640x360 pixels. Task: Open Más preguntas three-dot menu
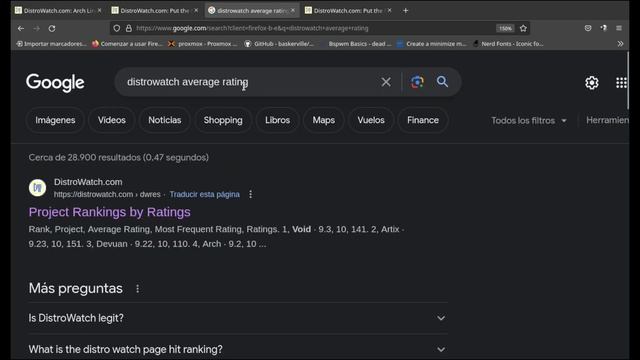(x=138, y=289)
